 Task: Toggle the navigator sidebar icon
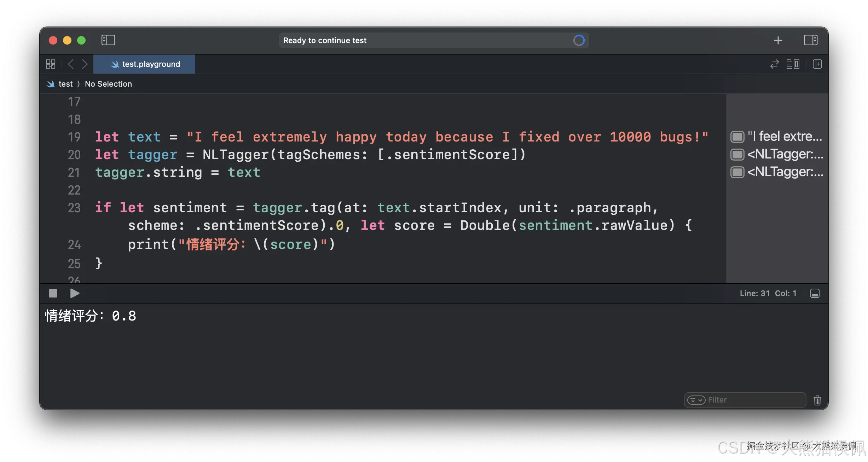[108, 40]
